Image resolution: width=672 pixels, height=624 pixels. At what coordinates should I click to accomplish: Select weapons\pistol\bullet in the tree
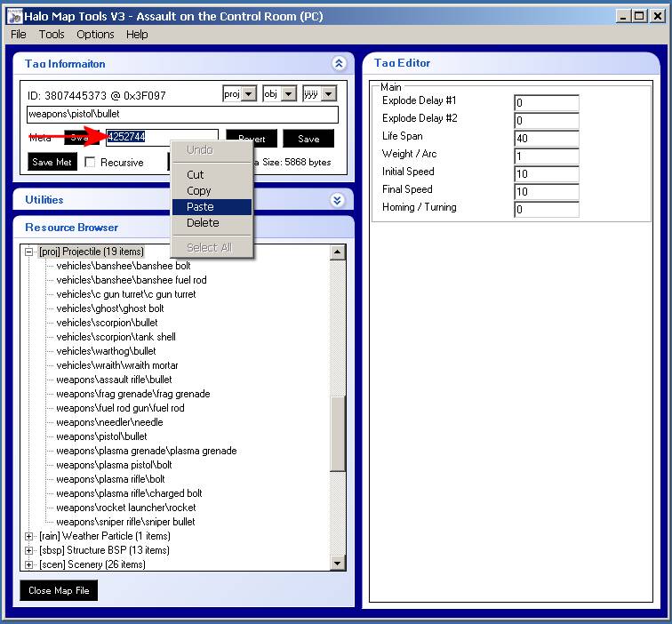[101, 436]
